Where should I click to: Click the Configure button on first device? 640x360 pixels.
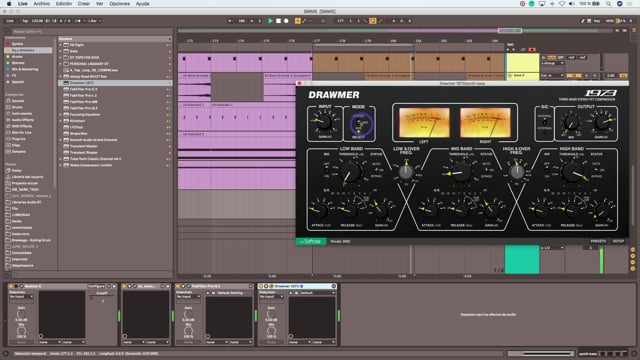tap(96, 286)
